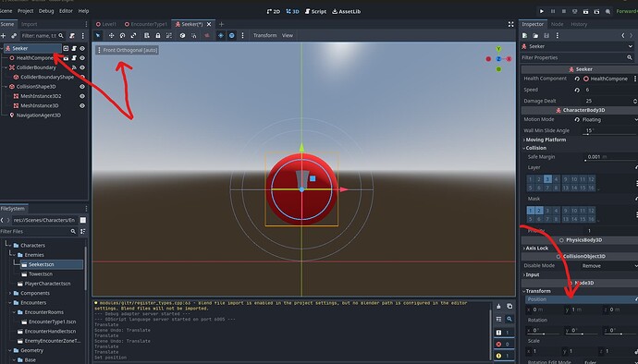The height and width of the screenshot is (364, 638).
Task: Select the NavigationAgent3D node
Action: [38, 115]
